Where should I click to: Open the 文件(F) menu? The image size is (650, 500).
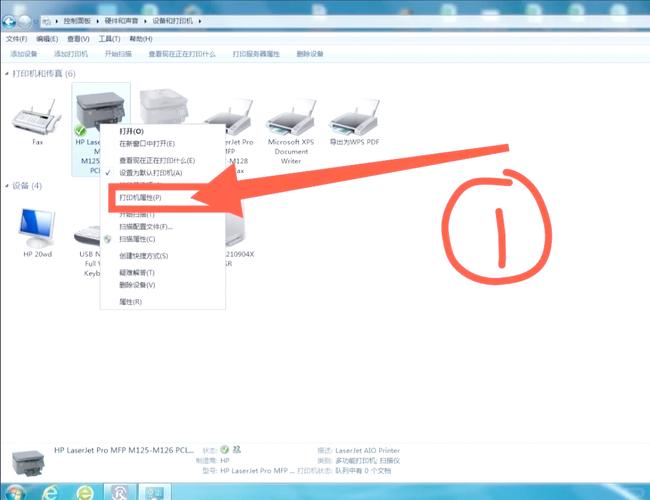click(x=15, y=38)
